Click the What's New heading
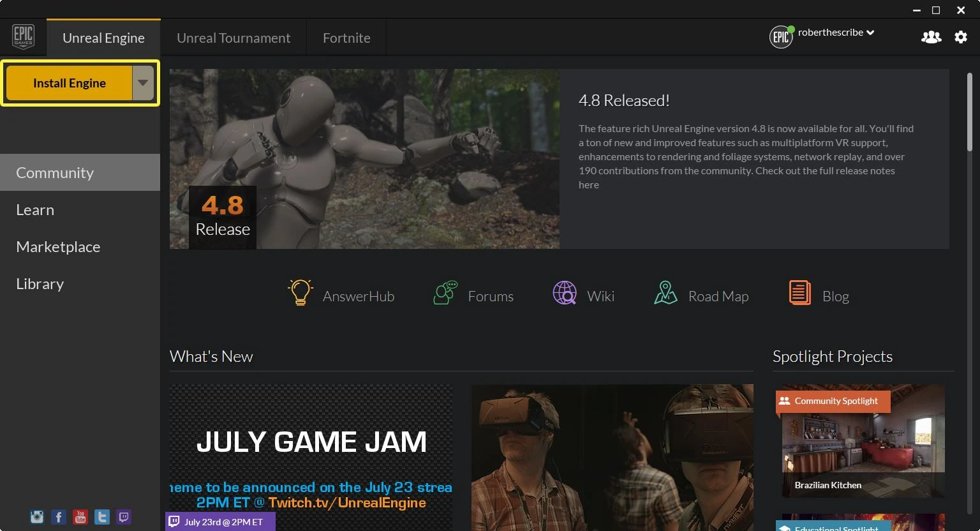 (x=211, y=356)
